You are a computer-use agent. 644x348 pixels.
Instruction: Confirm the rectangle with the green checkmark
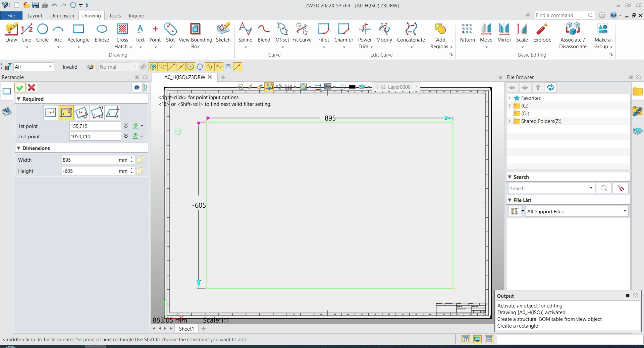(20, 88)
